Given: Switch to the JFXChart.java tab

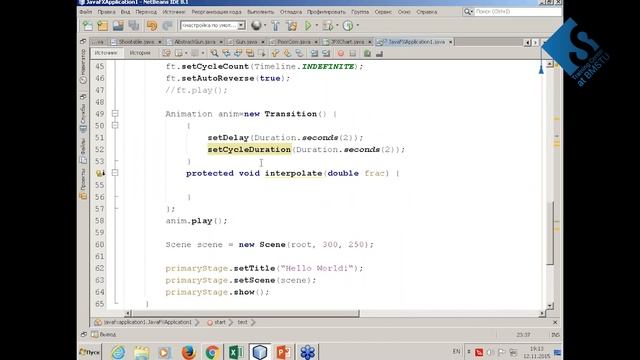Looking at the screenshot, I should (x=347, y=42).
